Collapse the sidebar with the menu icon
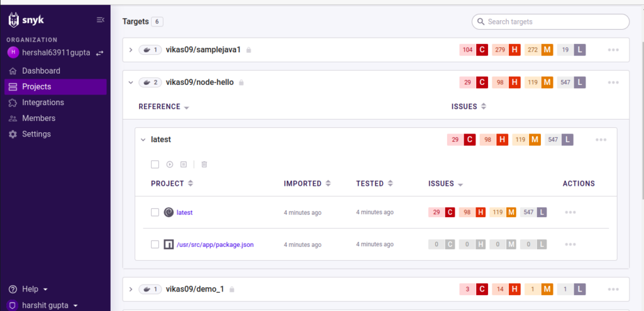This screenshot has height=311, width=644. pyautogui.click(x=100, y=20)
